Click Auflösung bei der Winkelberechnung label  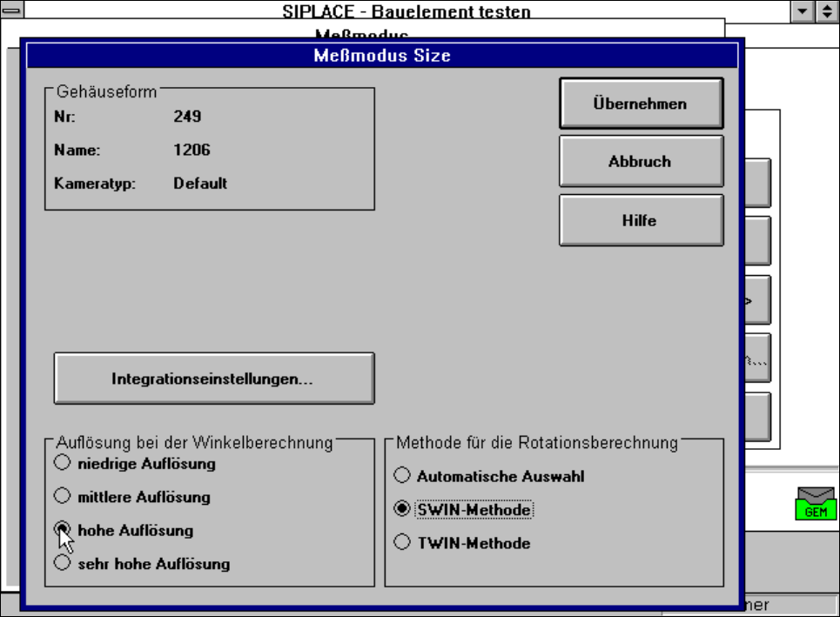(194, 443)
